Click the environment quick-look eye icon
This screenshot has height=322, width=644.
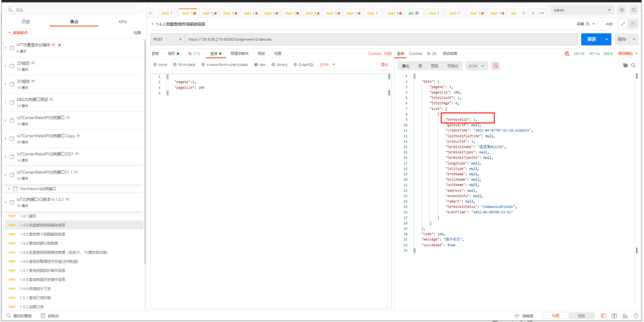(x=622, y=10)
